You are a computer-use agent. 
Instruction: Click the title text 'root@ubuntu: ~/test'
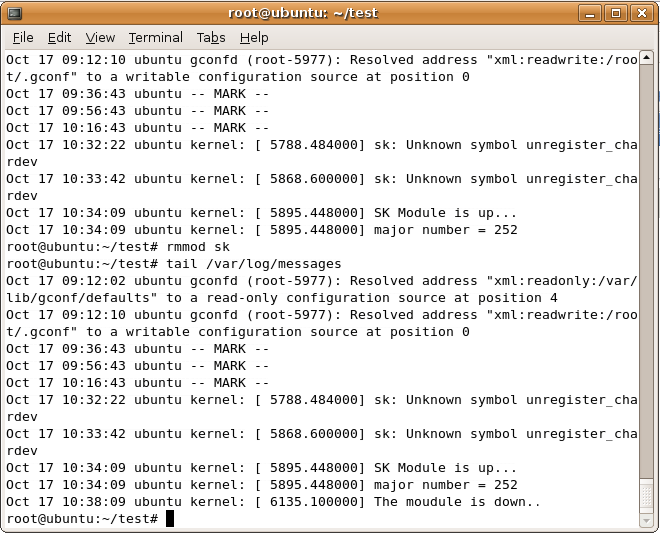(303, 13)
